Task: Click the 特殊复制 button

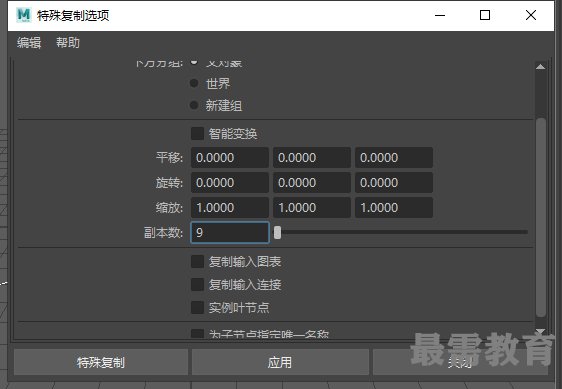Action: (101, 362)
